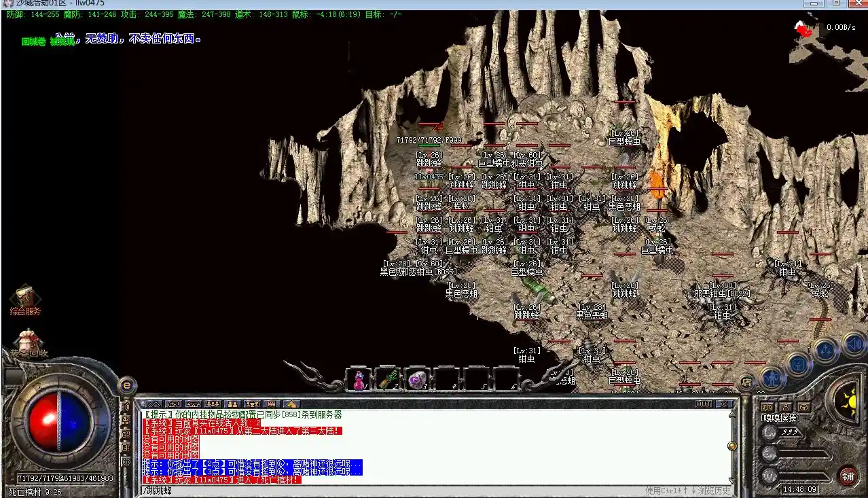Click the 14:48:09 clock display
The image size is (868, 498).
(x=800, y=489)
